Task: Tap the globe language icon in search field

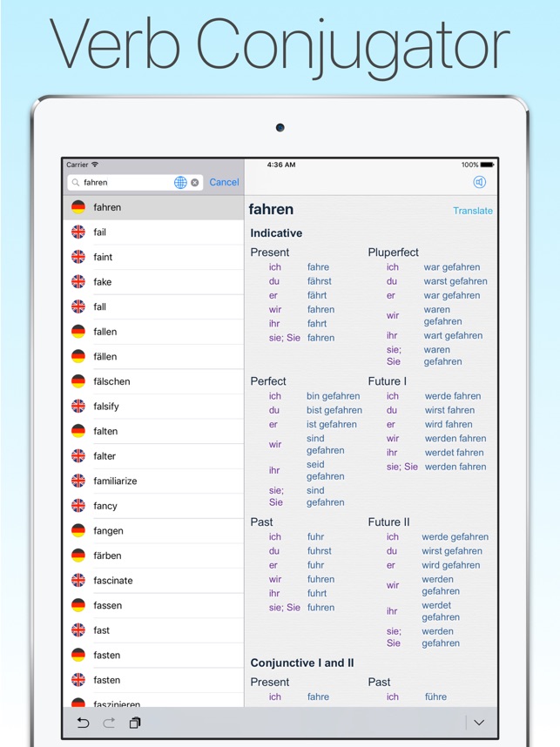Action: coord(180,183)
